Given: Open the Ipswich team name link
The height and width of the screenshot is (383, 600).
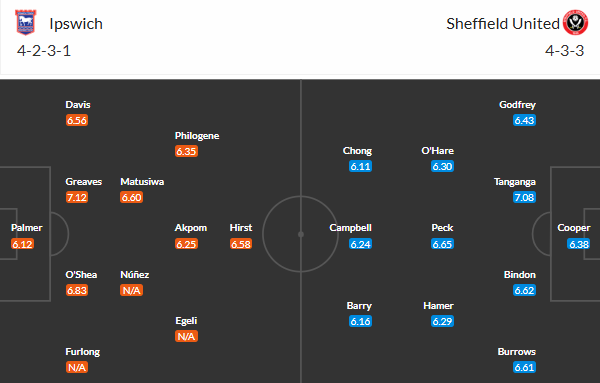Looking at the screenshot, I should coord(76,24).
